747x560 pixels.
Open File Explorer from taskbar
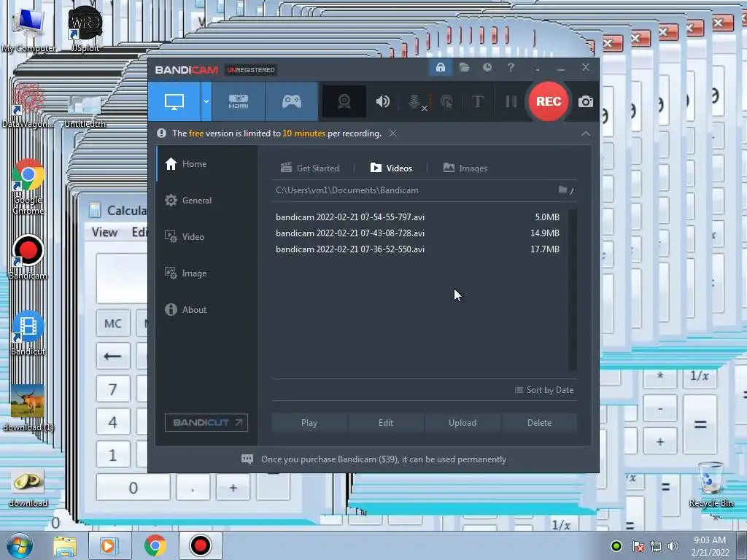65,545
